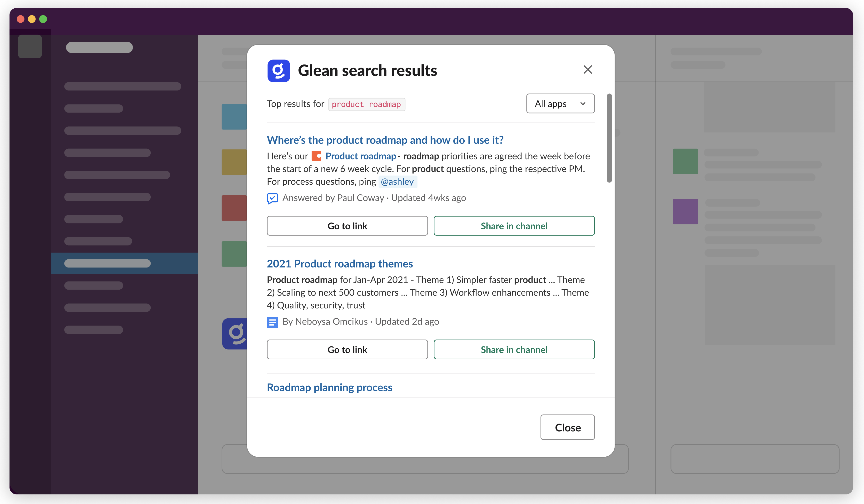Click the red avatar in the background channel
Screen dimensions: 864x504
[x=234, y=208]
